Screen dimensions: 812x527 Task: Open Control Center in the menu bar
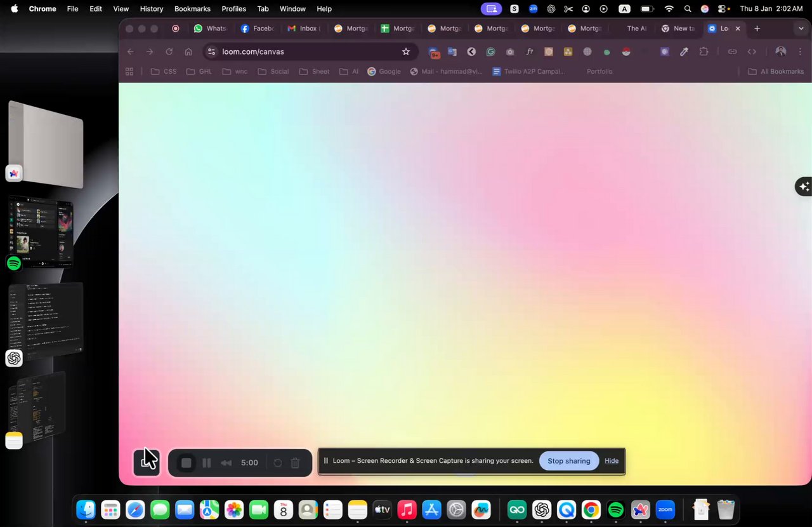pos(723,9)
